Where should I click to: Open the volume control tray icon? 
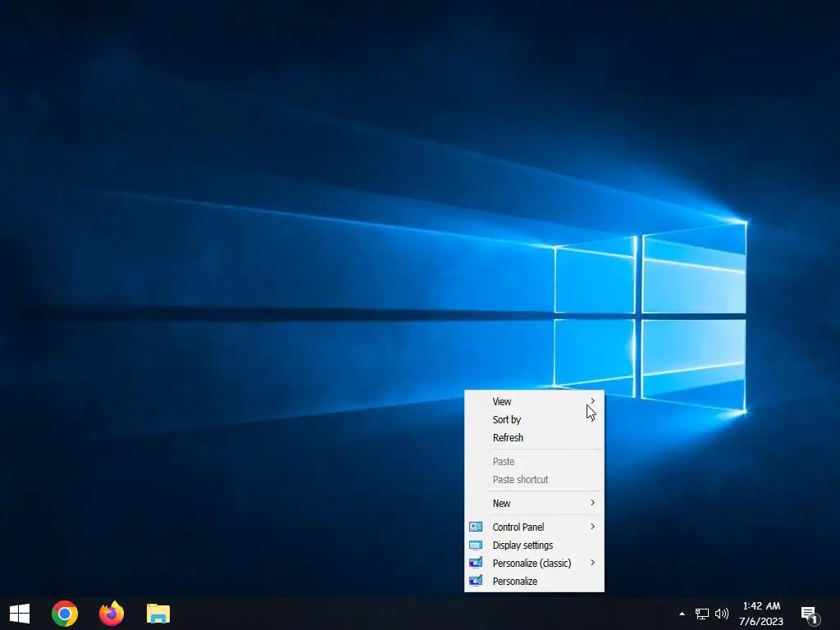click(x=722, y=614)
